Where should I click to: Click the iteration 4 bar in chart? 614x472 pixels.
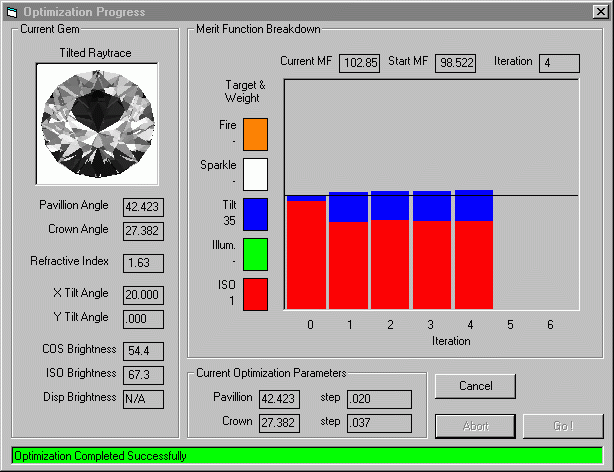point(474,250)
